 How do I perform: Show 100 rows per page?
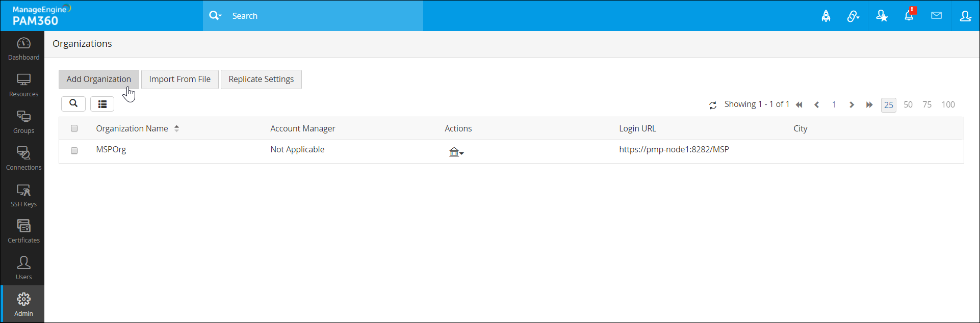click(x=948, y=104)
